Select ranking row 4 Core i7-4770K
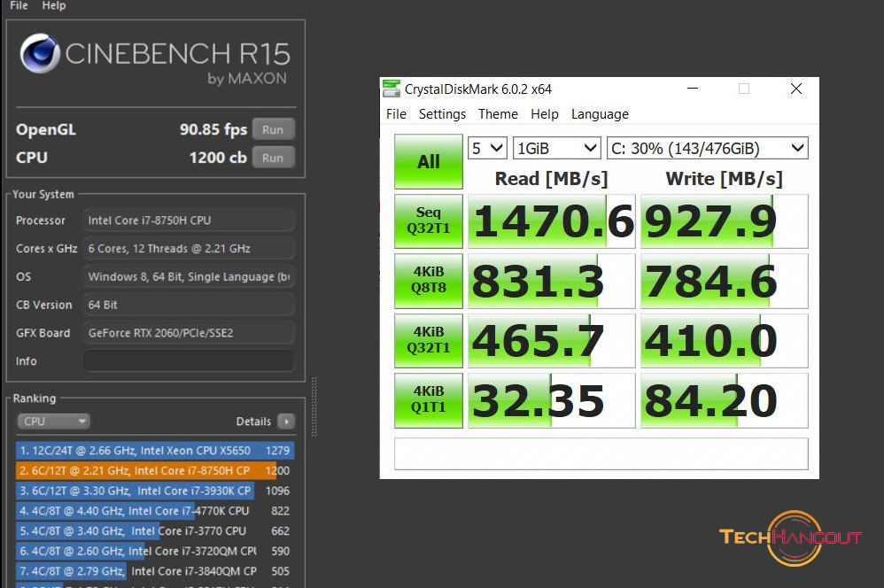 tap(155, 511)
